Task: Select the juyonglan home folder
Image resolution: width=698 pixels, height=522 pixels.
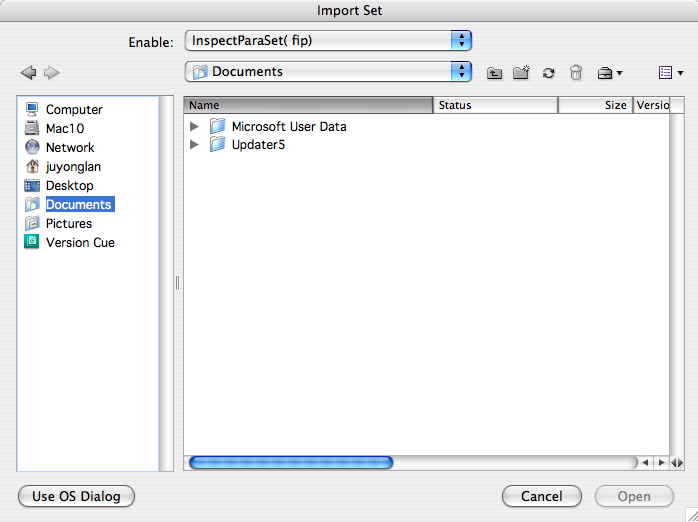Action: pyautogui.click(x=73, y=167)
